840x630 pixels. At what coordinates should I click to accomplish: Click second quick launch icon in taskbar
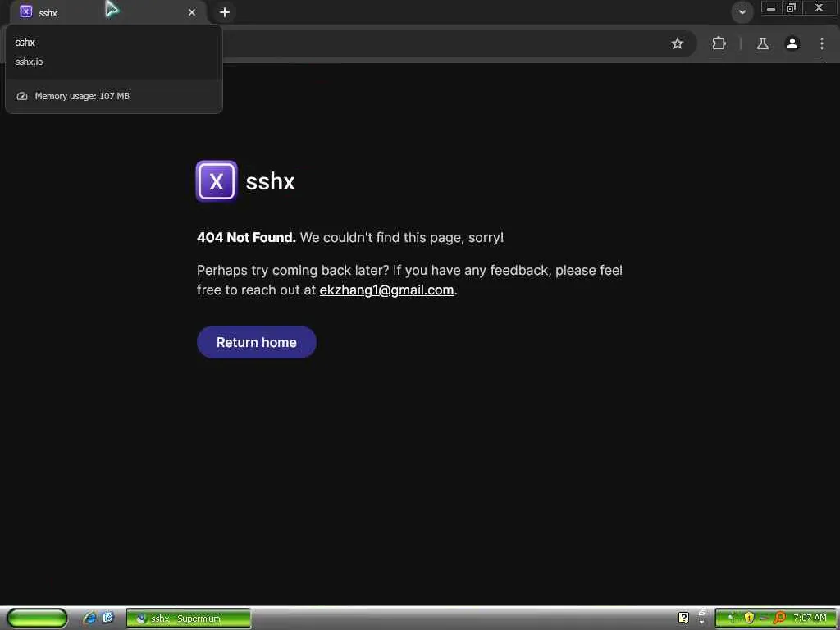[108, 618]
